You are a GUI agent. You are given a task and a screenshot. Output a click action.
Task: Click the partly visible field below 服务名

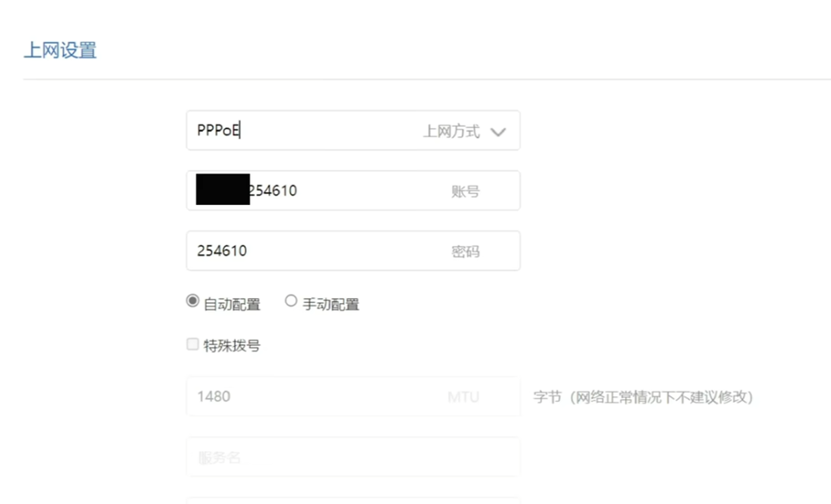coord(353,501)
